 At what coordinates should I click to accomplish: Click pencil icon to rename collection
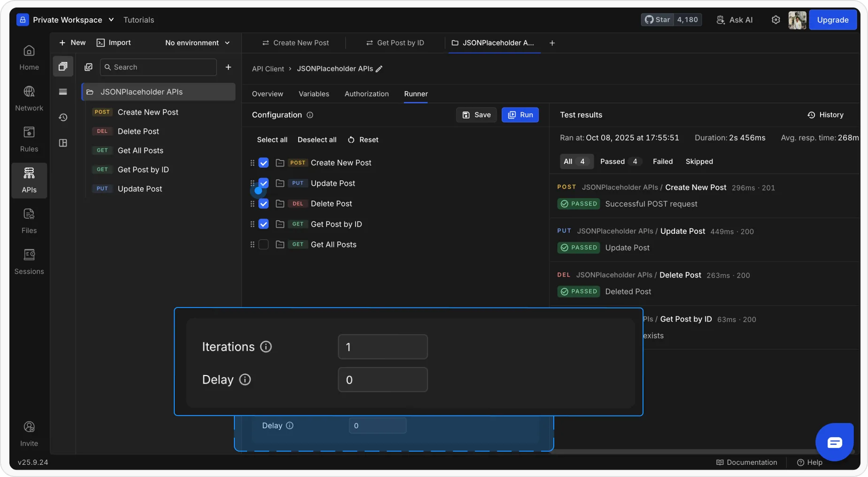pyautogui.click(x=379, y=69)
